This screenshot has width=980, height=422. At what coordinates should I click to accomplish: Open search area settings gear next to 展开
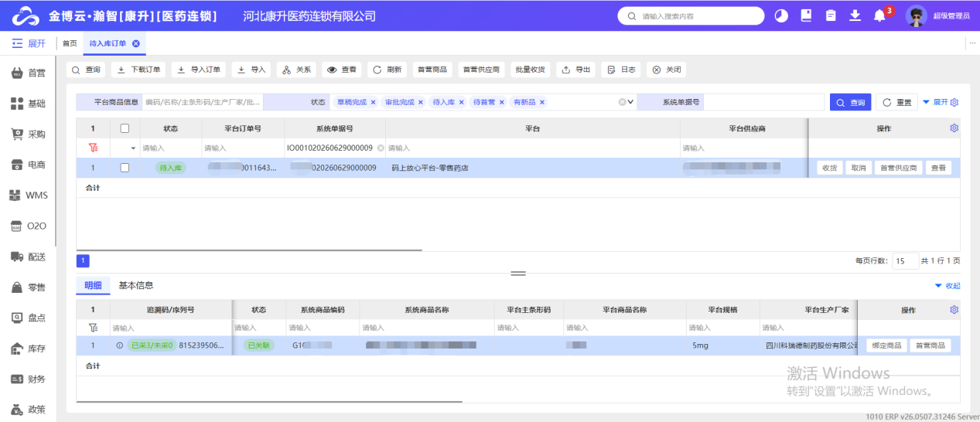click(954, 102)
